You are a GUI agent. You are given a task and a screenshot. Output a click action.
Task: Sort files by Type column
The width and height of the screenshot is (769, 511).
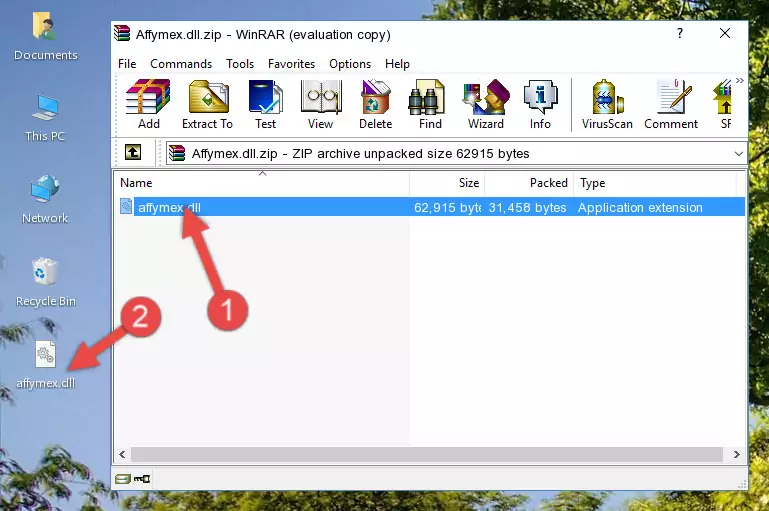point(655,183)
